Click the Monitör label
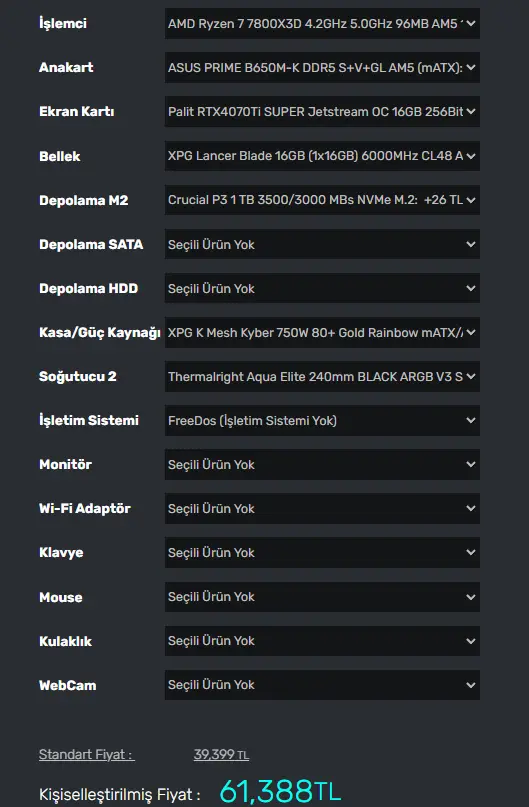This screenshot has width=529, height=807. coord(65,464)
